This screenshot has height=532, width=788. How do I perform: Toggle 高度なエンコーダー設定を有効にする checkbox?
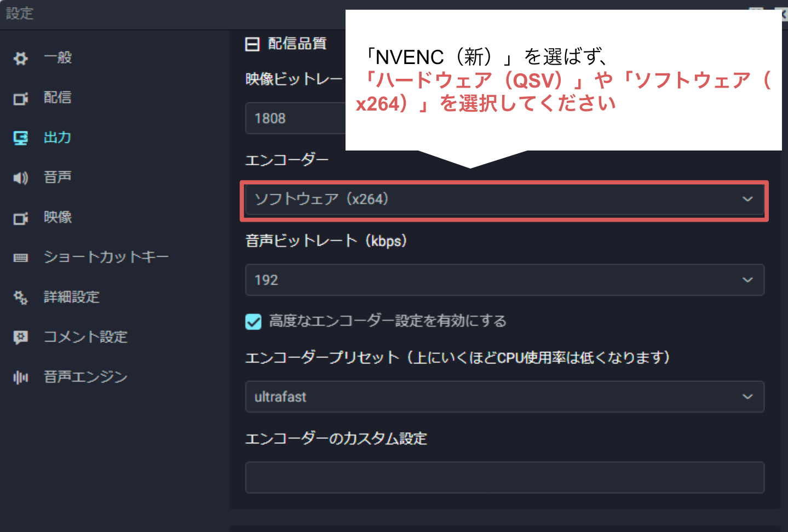[x=254, y=322]
